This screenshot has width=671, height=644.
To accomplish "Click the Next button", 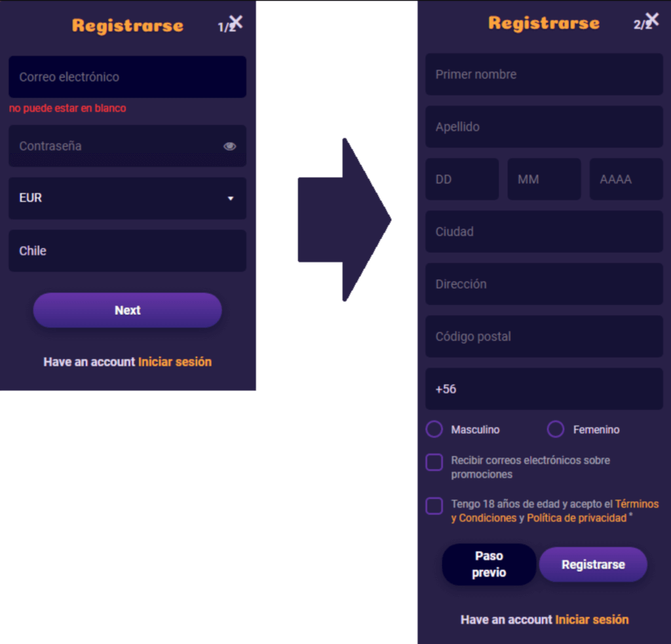I will pos(128,311).
